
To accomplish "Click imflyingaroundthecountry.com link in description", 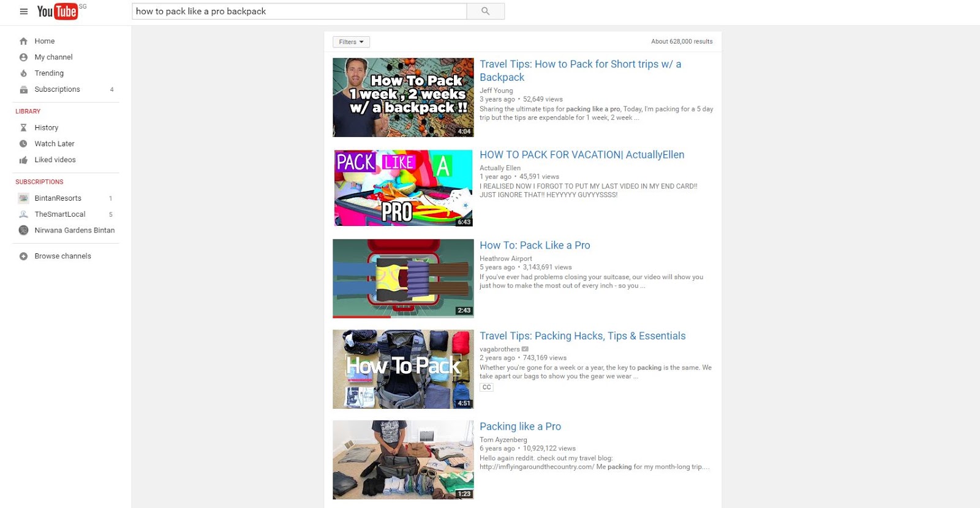I will pos(537,467).
